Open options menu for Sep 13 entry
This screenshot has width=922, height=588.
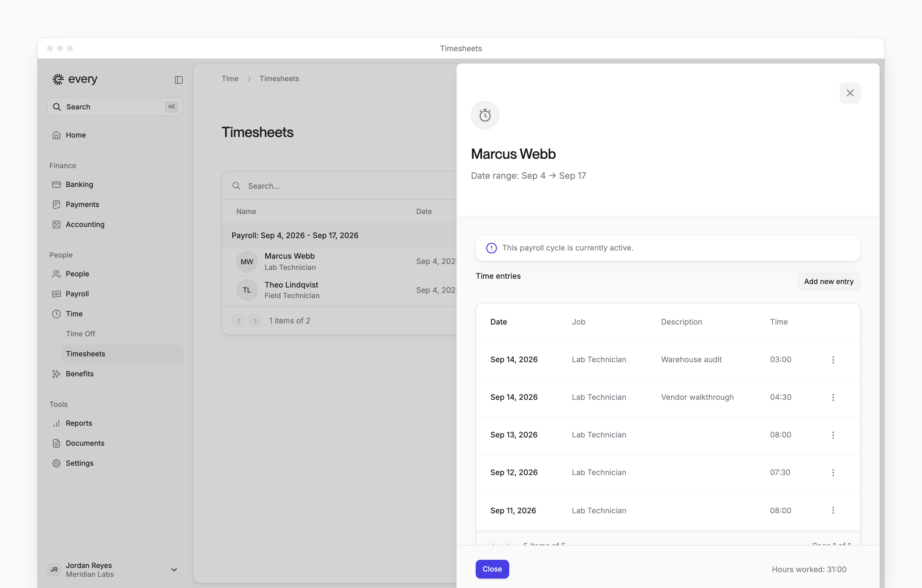pyautogui.click(x=833, y=435)
